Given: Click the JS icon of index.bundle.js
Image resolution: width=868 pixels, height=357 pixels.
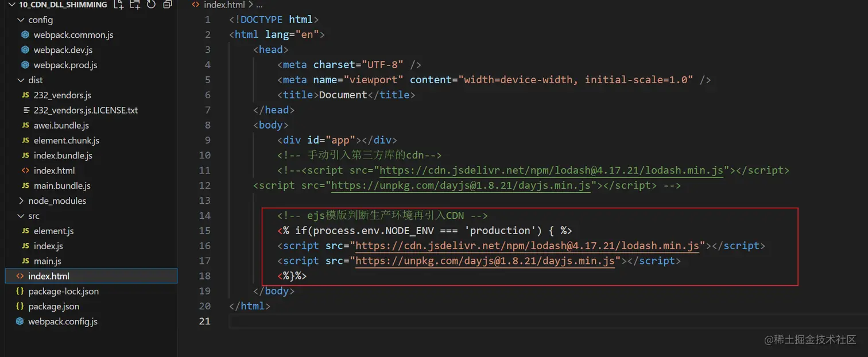Looking at the screenshot, I should click(x=25, y=156).
